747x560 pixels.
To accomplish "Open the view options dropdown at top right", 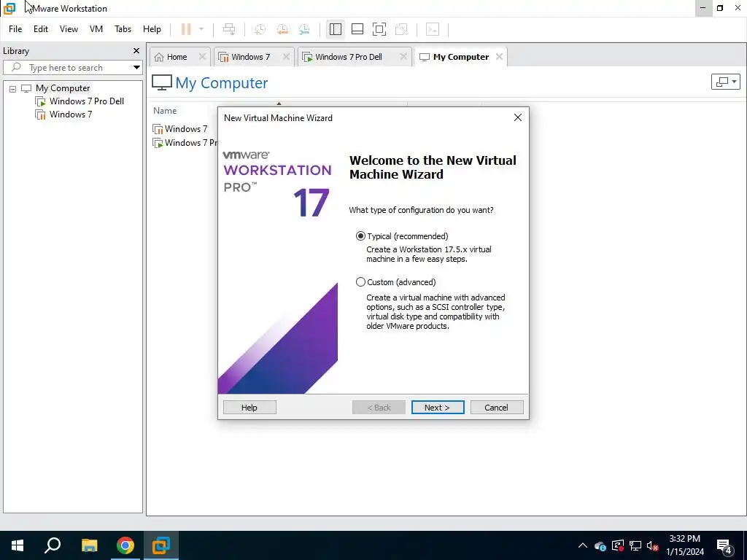I will [x=726, y=82].
